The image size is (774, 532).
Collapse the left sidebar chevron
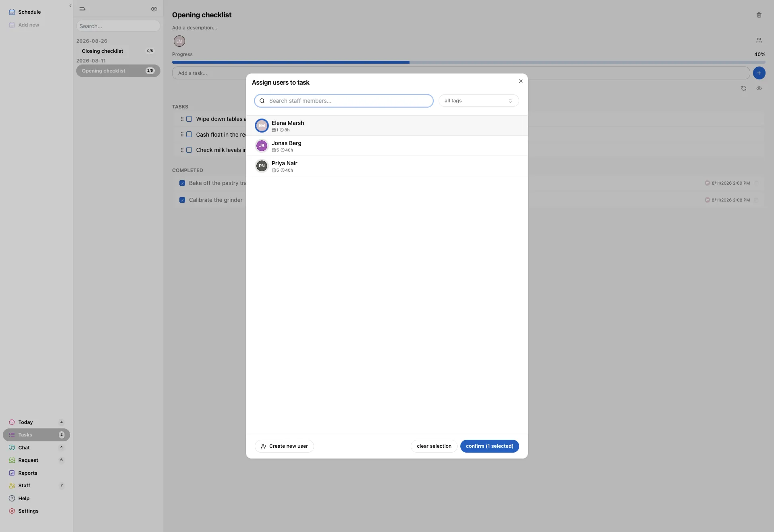tap(70, 6)
